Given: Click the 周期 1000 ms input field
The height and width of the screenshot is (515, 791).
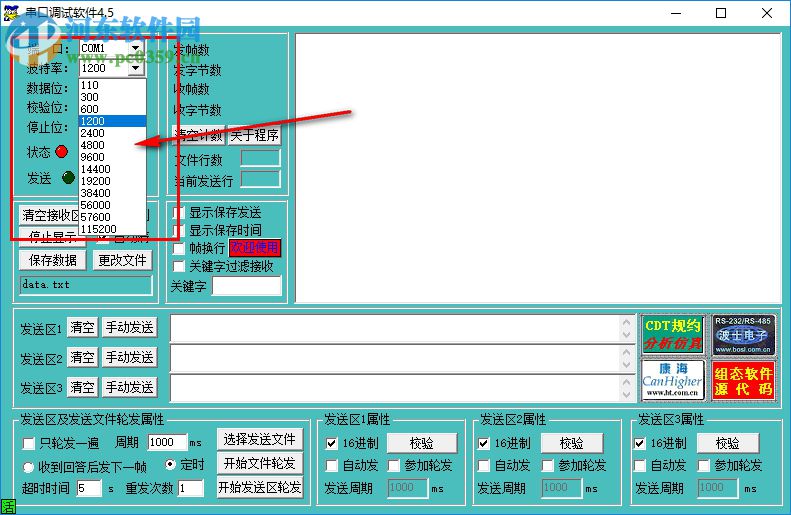Looking at the screenshot, I should (167, 442).
